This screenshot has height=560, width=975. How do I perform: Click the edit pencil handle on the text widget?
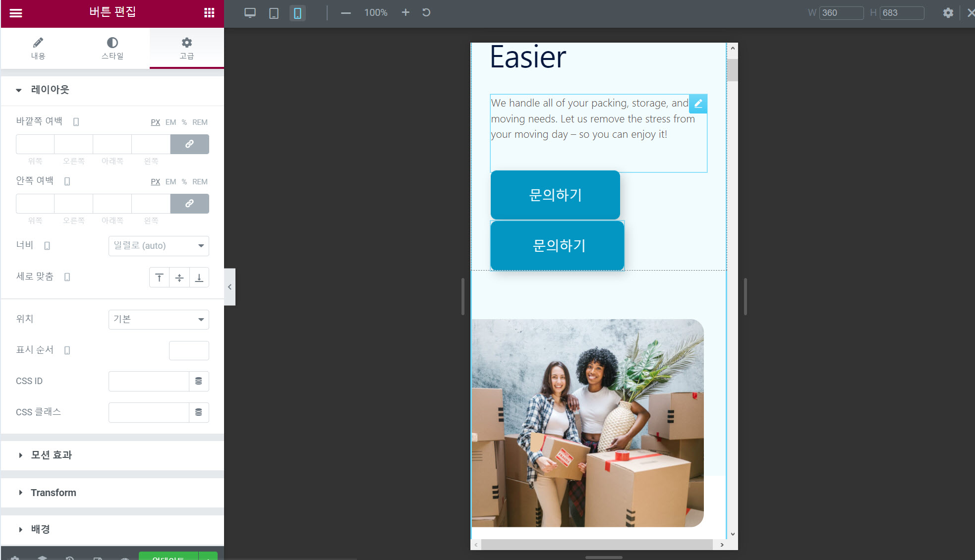tap(698, 104)
